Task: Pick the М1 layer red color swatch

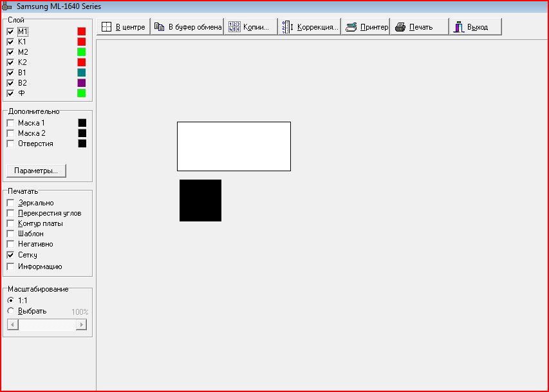Action: (x=82, y=32)
